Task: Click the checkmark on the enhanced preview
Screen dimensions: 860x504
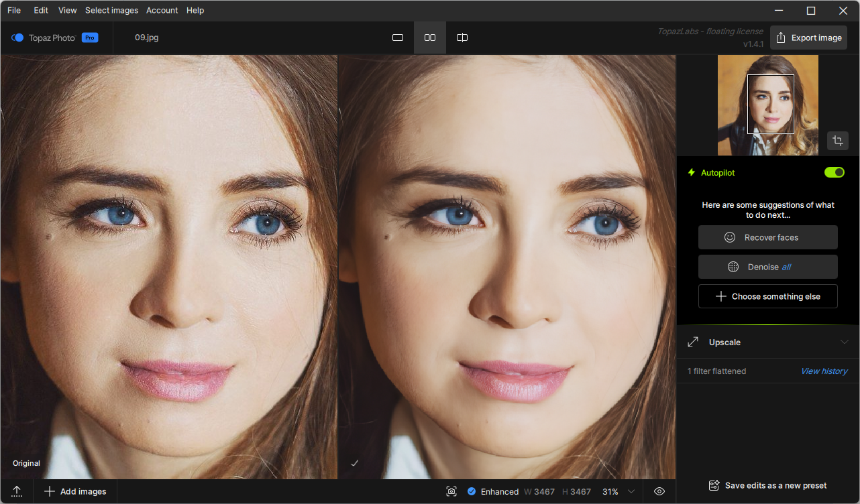Action: point(354,463)
